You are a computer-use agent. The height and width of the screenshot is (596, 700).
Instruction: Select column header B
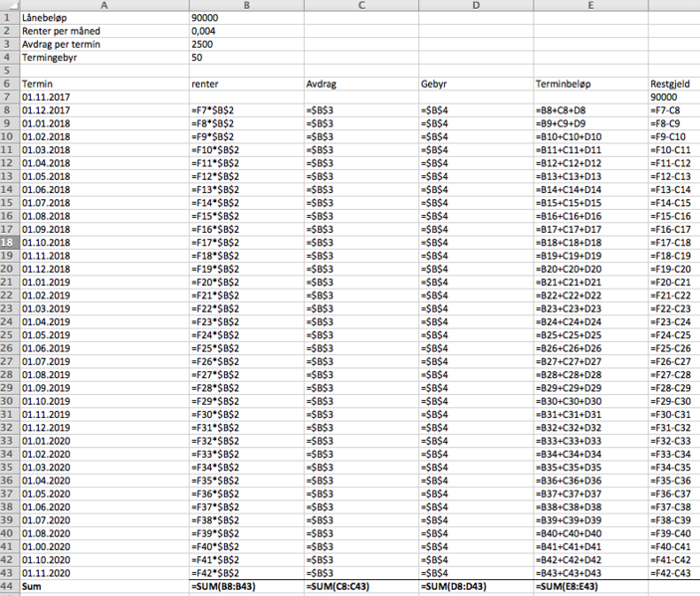pyautogui.click(x=245, y=6)
